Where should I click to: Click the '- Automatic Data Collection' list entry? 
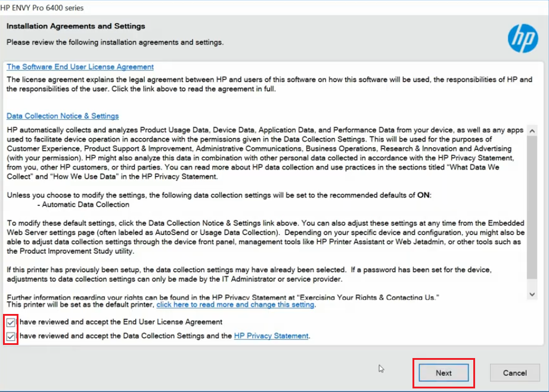coord(83,204)
